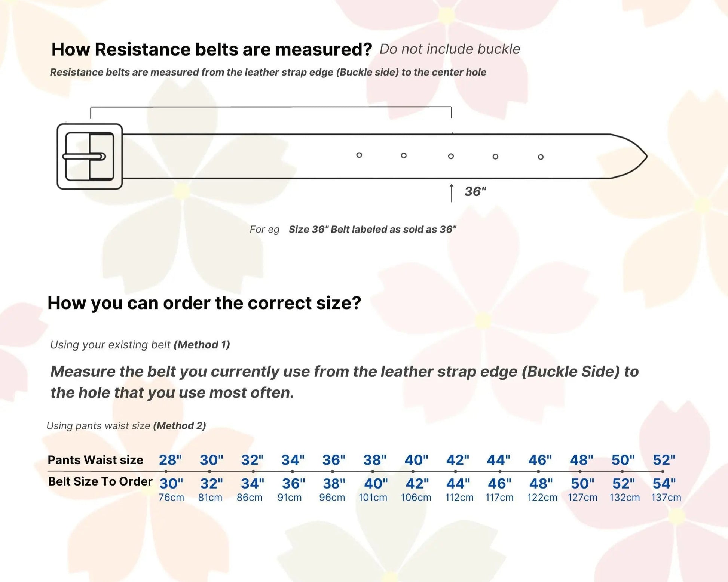
Task: Click the "How Resistance belts are measured?" heading
Action: tap(212, 50)
